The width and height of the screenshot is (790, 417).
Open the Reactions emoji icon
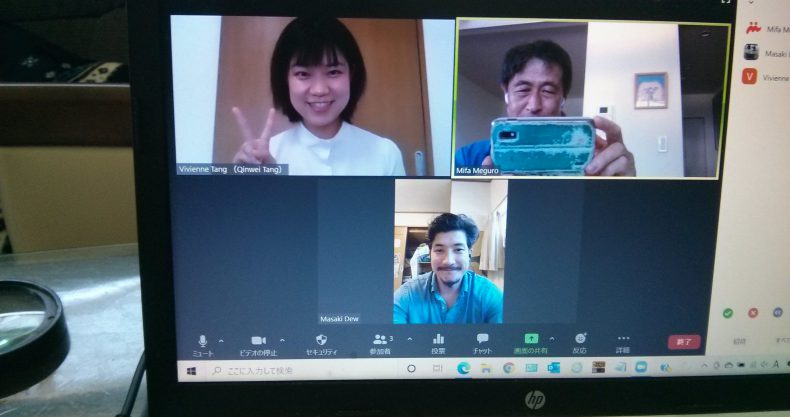pos(580,339)
